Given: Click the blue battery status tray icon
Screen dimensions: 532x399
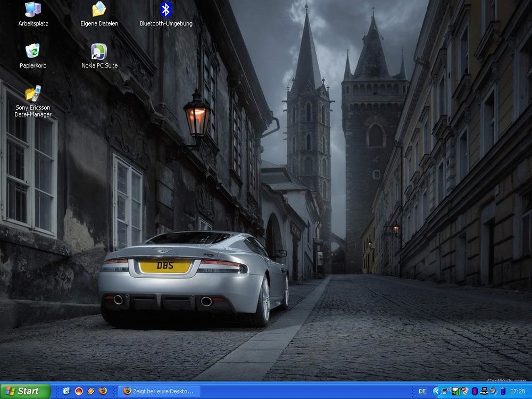Looking at the screenshot, I should pos(503,391).
